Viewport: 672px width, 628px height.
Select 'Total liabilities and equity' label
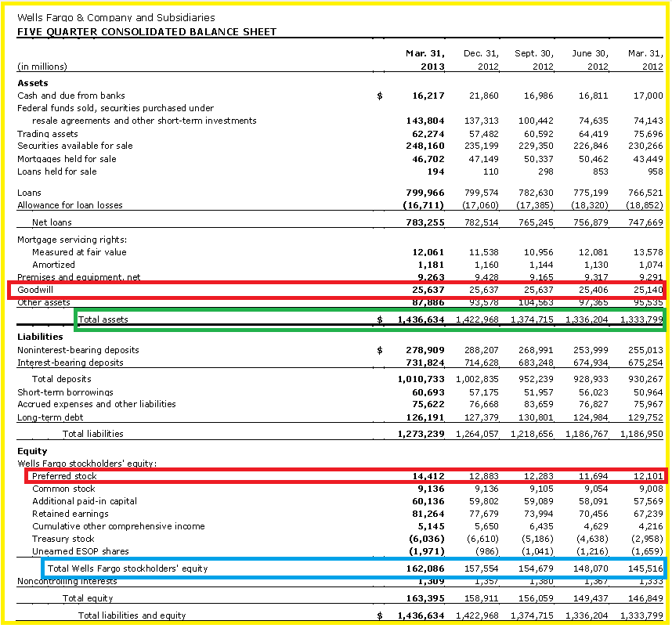(x=132, y=615)
